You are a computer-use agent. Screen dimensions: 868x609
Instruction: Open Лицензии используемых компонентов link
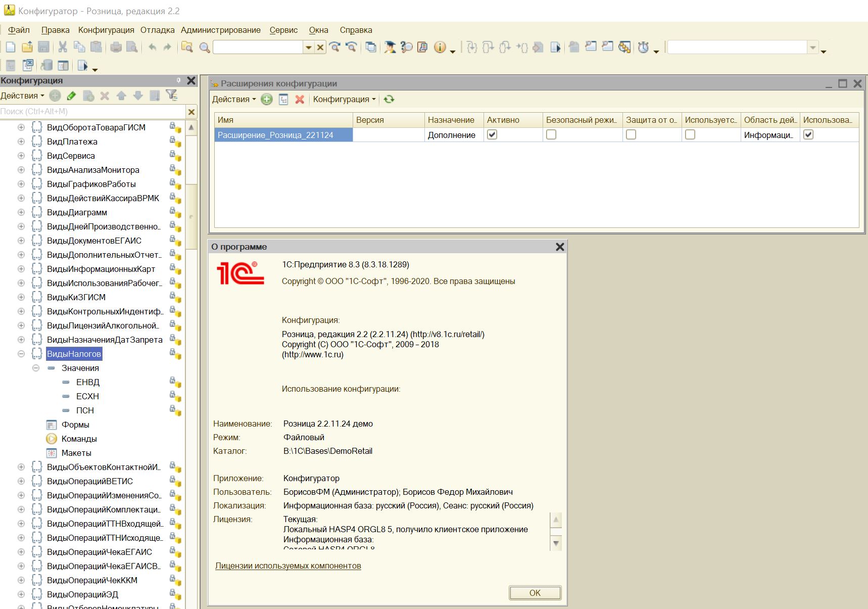288,566
